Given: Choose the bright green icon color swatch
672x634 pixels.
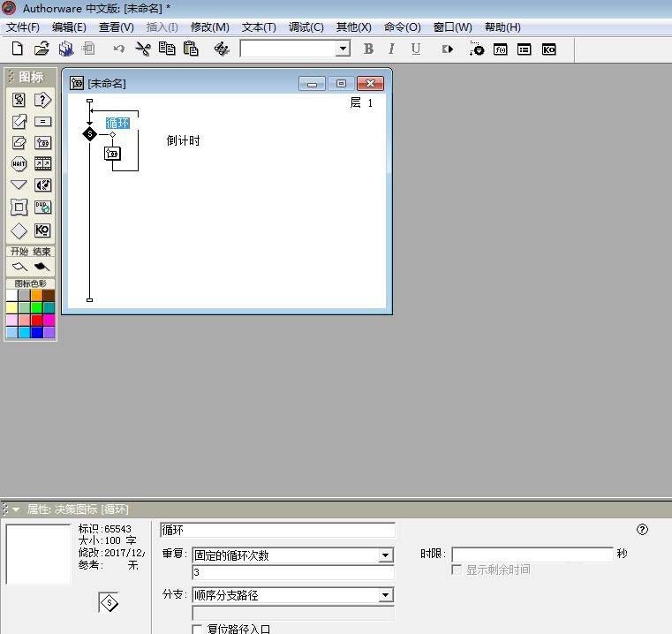Looking at the screenshot, I should pos(36,307).
